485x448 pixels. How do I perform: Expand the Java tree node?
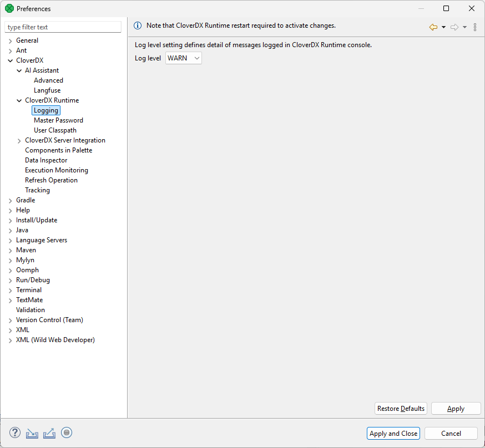(10, 231)
